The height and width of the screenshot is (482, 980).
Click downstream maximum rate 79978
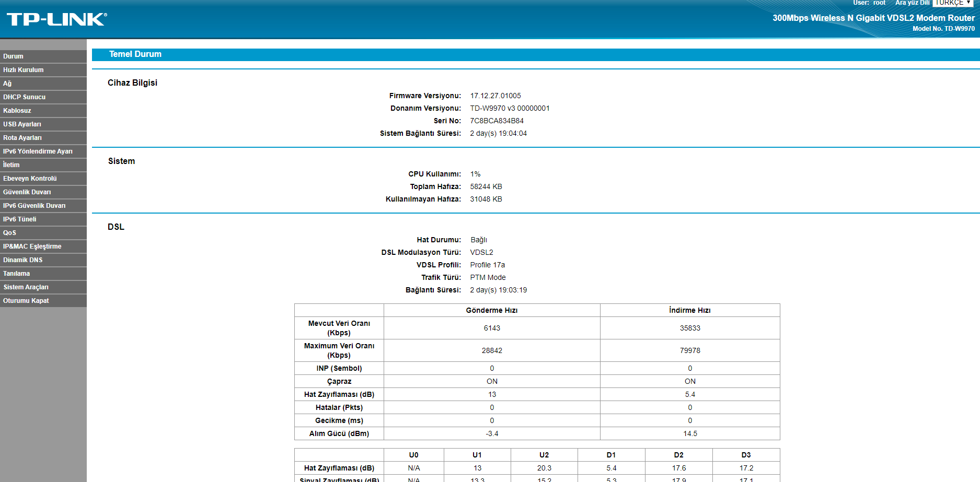[x=690, y=351]
